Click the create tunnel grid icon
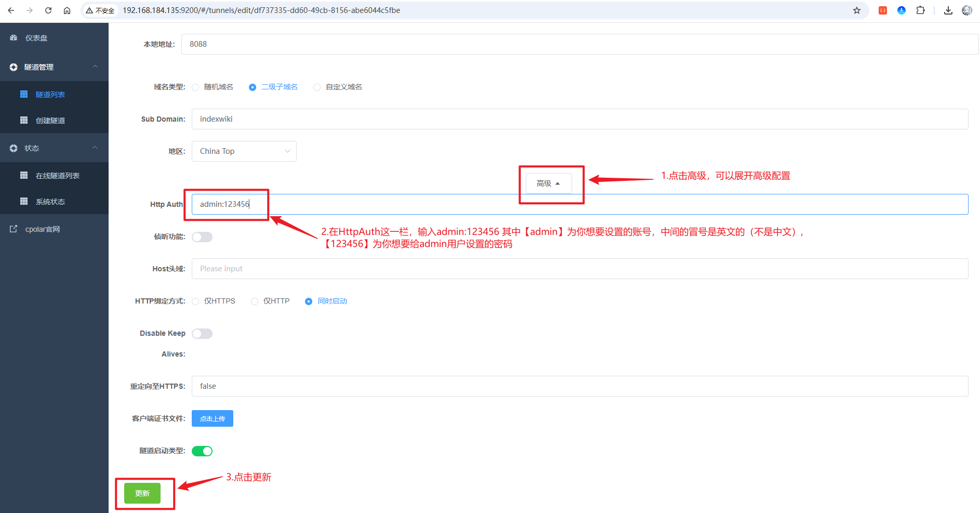980x513 pixels. [24, 120]
